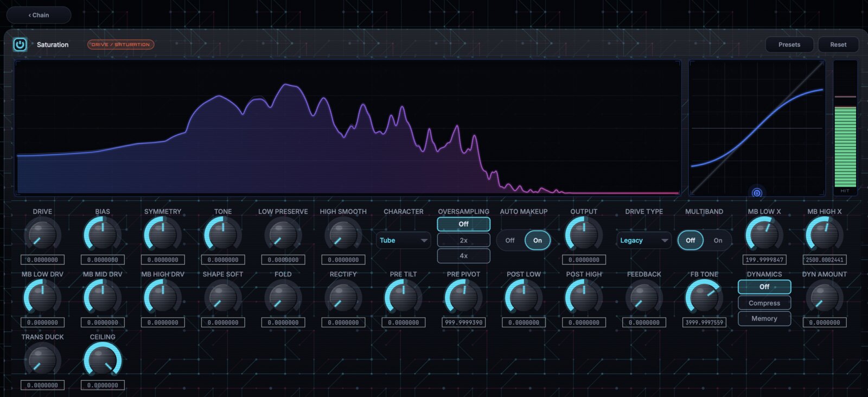Click the MB Low X knob
868x397 pixels.
pyautogui.click(x=764, y=235)
